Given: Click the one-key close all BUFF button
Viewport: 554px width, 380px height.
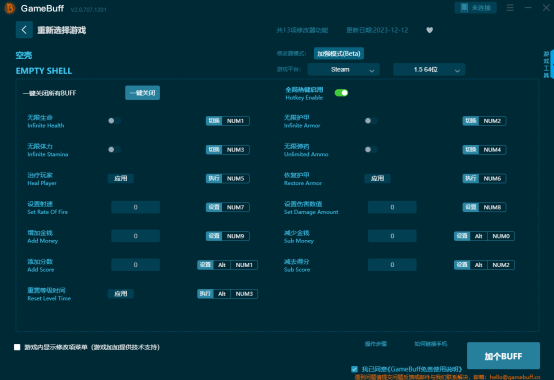Looking at the screenshot, I should [142, 93].
